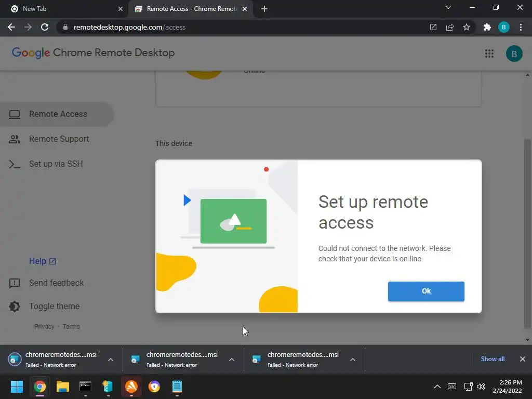Click the volume tray icon
Screen dimensions: 532x399
coord(481,387)
